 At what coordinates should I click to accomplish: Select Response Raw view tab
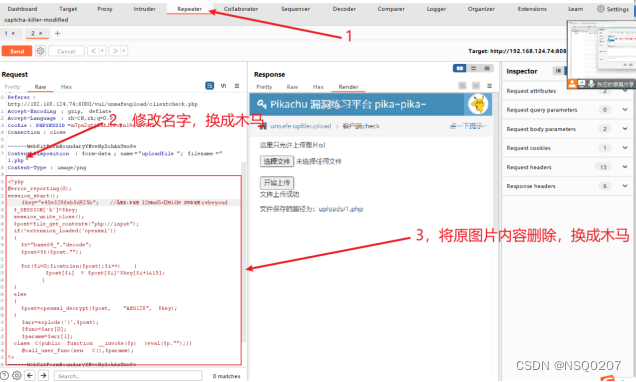point(292,87)
